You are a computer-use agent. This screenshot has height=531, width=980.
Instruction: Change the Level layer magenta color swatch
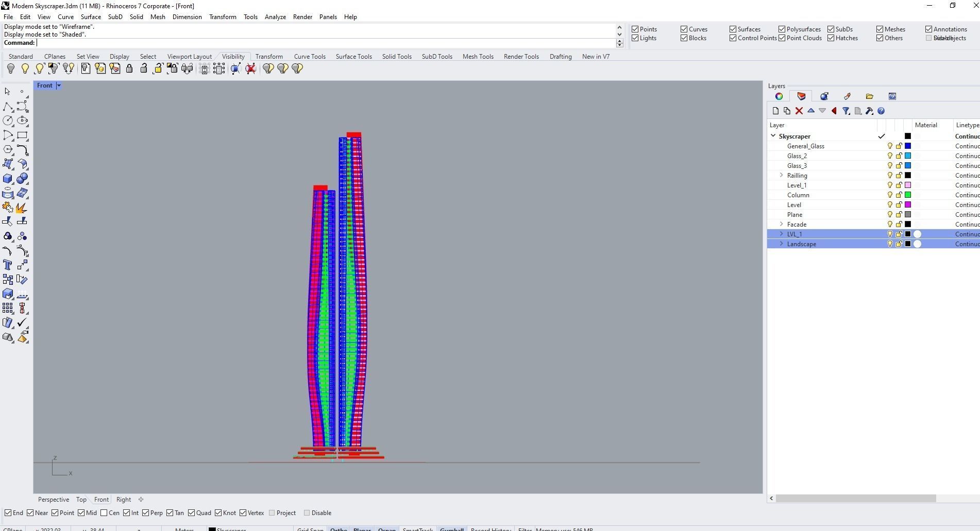[908, 205]
